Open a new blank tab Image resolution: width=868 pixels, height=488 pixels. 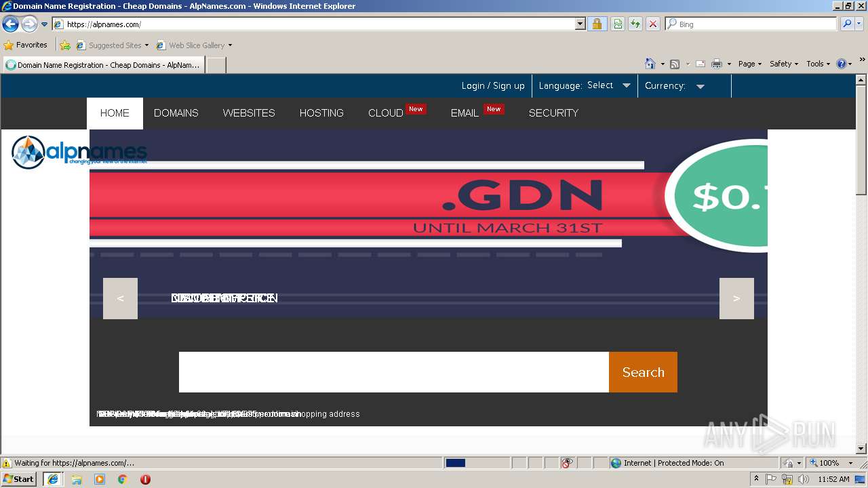[216, 65]
